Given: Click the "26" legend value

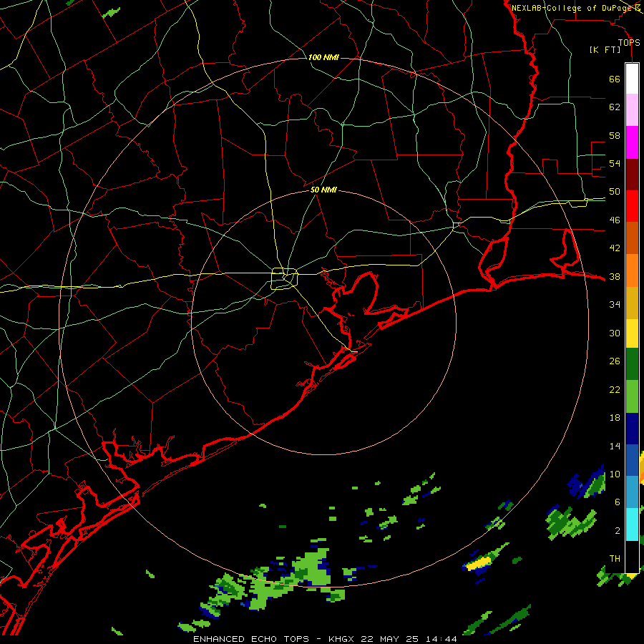Looking at the screenshot, I should click(615, 361).
